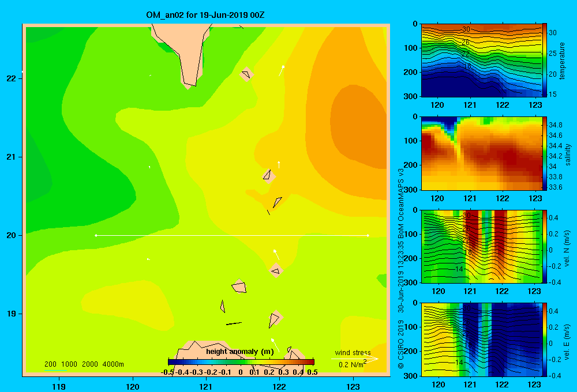Click the map title OM_an02 for 19-Jun-2019 00Z
This screenshot has height=392, width=577.
coord(205,15)
